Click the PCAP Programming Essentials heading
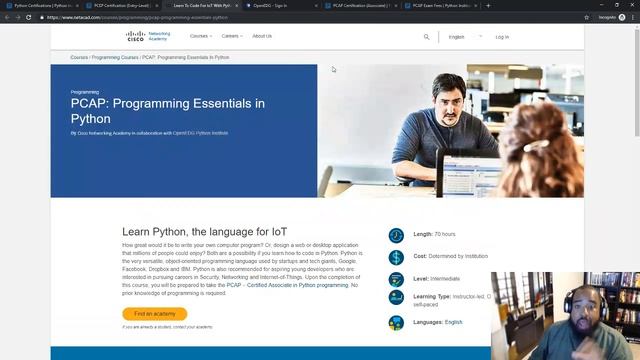The image size is (640, 360). [167, 111]
